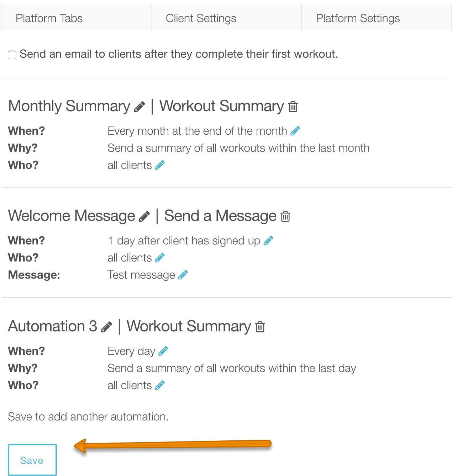This screenshot has height=476, width=452.
Task: Switch to the Platform Tabs tab
Action: (x=49, y=18)
